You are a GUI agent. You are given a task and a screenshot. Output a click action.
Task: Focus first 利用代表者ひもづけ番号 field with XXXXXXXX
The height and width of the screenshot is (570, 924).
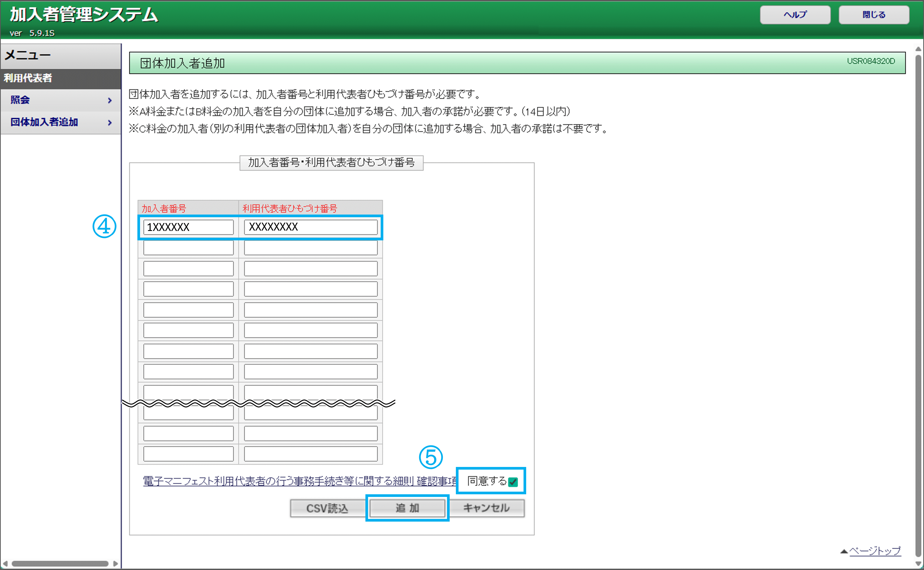tap(310, 227)
